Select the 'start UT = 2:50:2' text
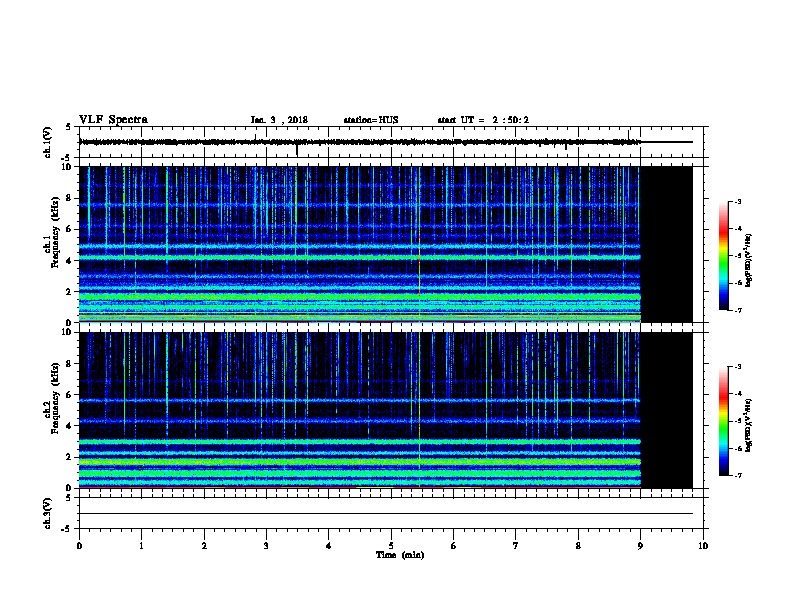Viewport: 792px width, 612px height. [x=483, y=120]
